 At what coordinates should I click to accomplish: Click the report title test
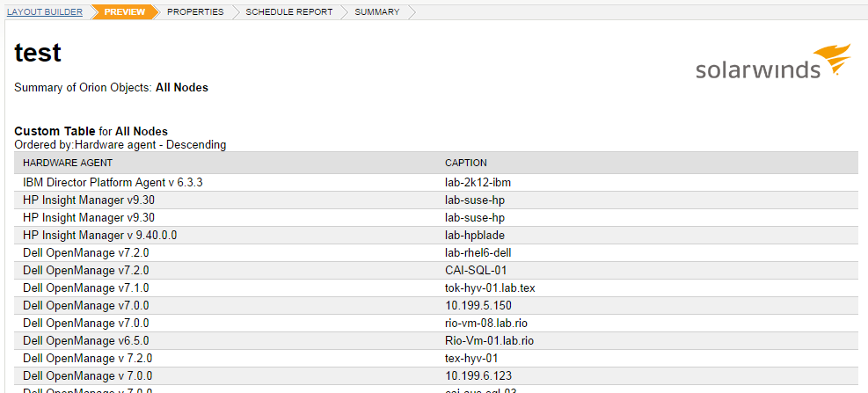[x=38, y=53]
